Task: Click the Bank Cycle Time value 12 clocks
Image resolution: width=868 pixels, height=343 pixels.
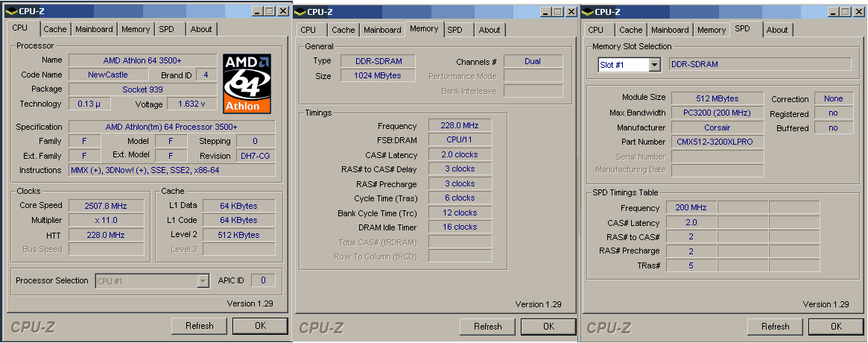Action: point(460,213)
